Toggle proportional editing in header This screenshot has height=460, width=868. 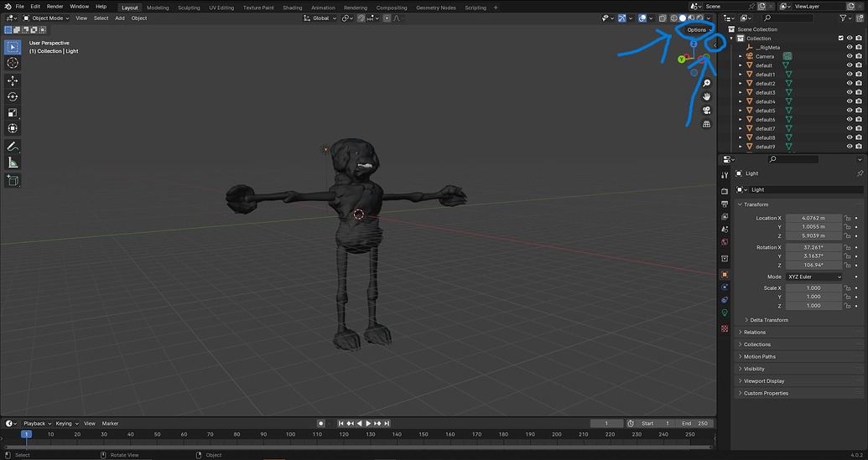(x=387, y=18)
